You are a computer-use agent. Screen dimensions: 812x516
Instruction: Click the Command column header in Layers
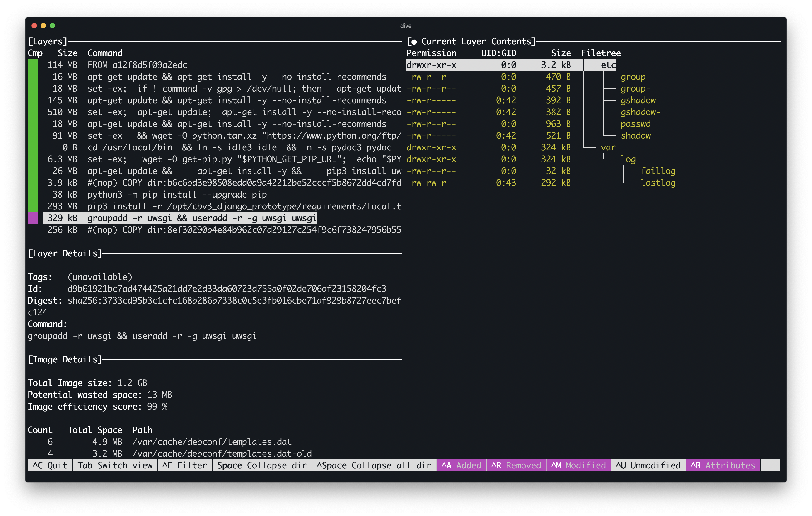105,53
